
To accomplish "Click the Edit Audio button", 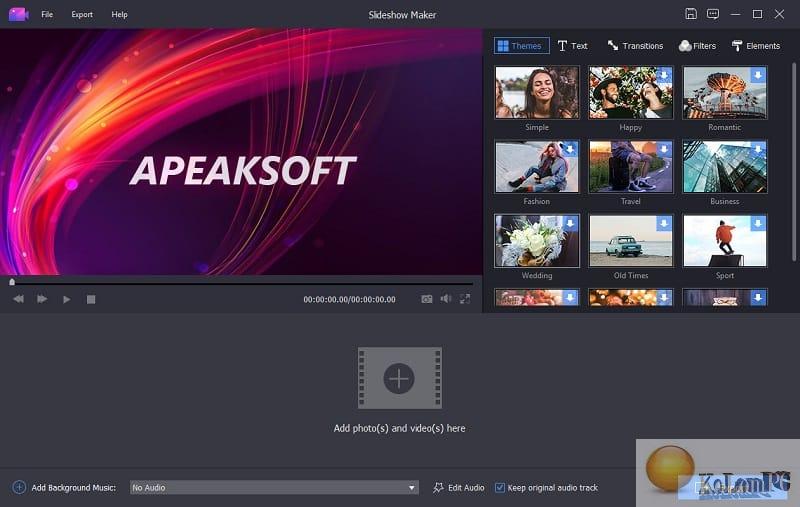I will [x=459, y=488].
